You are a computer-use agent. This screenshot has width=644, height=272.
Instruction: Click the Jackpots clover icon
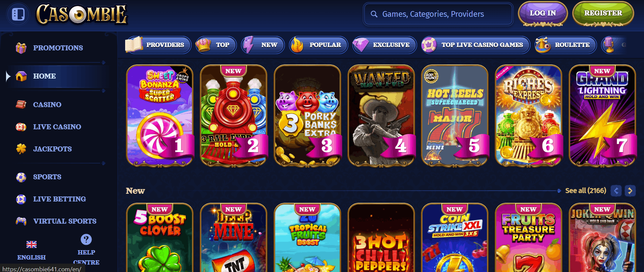coord(21,149)
